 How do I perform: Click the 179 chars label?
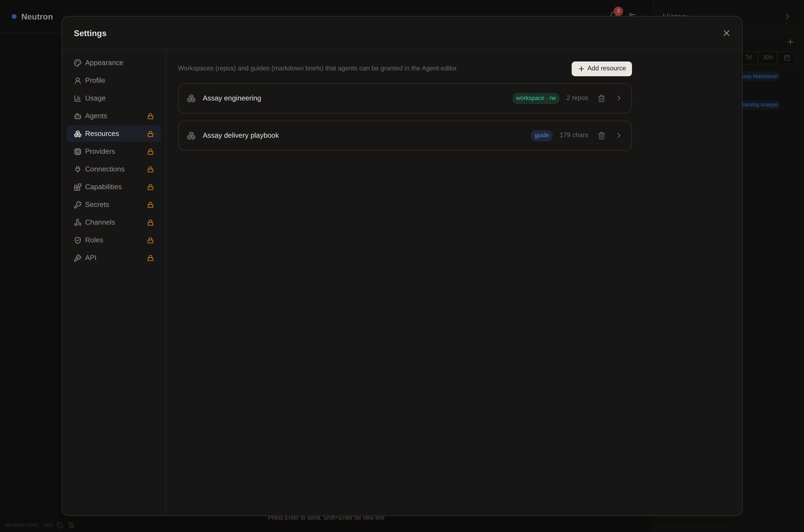(574, 135)
